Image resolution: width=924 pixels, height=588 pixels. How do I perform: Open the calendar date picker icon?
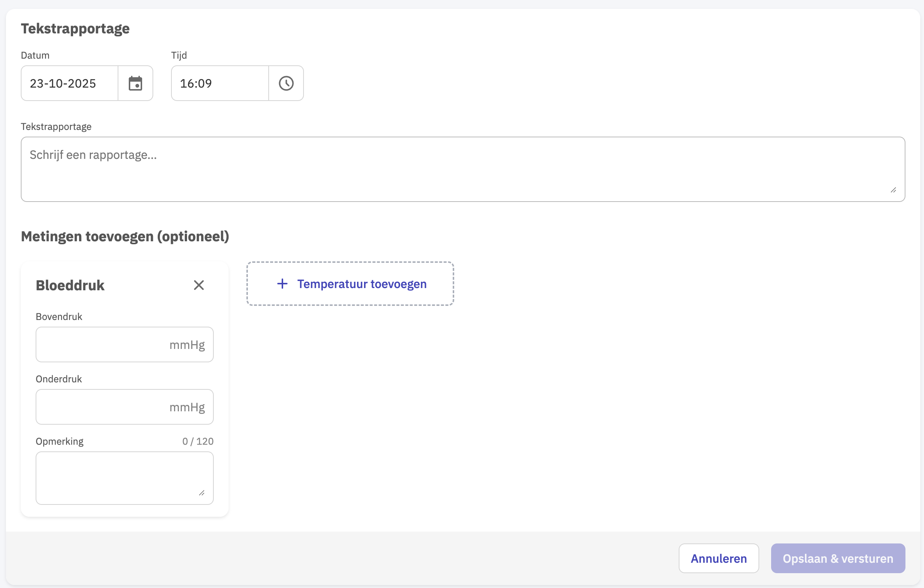tap(135, 83)
